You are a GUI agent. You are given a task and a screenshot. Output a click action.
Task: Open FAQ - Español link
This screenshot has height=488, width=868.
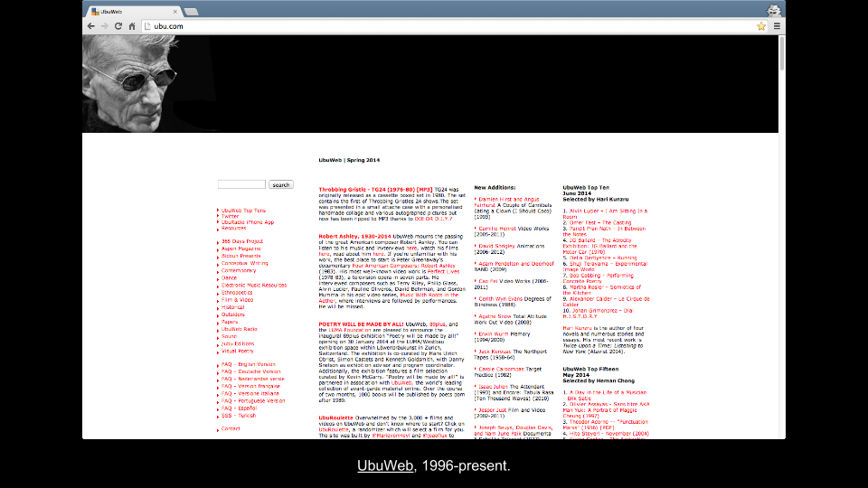239,408
